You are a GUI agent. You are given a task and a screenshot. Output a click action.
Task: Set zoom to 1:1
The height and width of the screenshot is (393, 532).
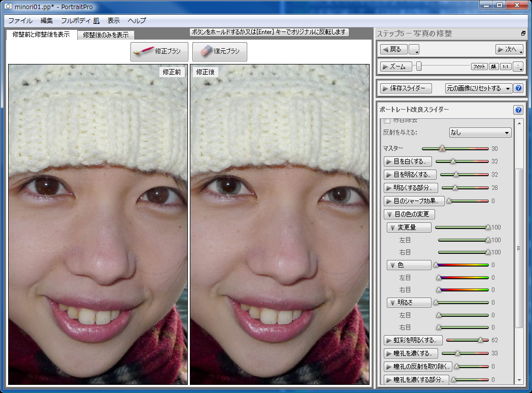tap(506, 67)
